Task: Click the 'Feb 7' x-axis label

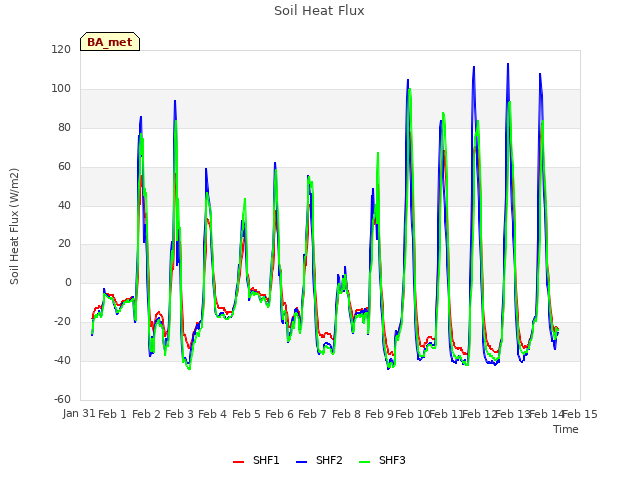Action: [313, 414]
